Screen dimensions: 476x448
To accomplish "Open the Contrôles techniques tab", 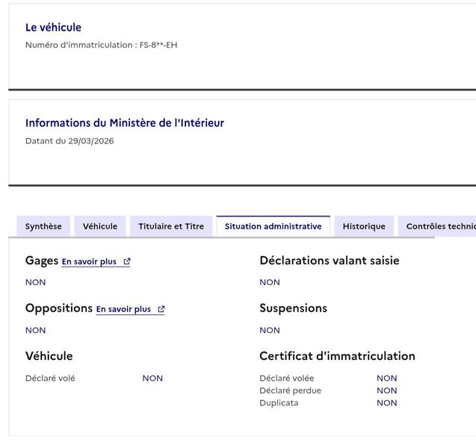I will 437,226.
